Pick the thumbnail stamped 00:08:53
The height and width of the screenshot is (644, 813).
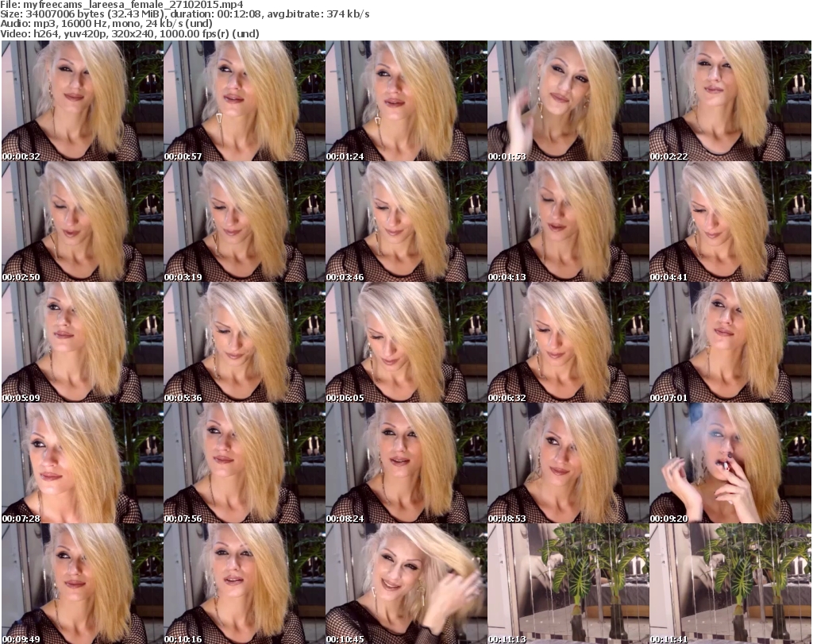point(568,464)
